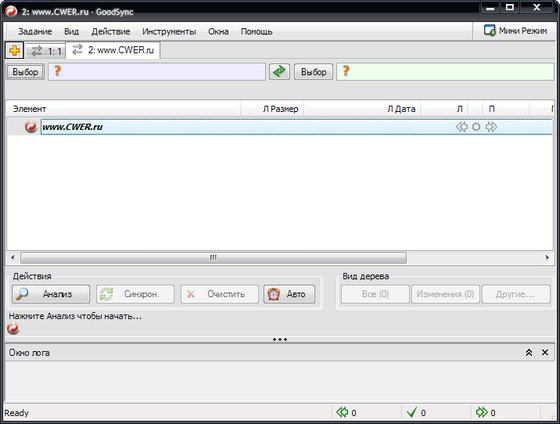Sort by the Элемент column header
The image size is (560, 424).
coord(124,109)
